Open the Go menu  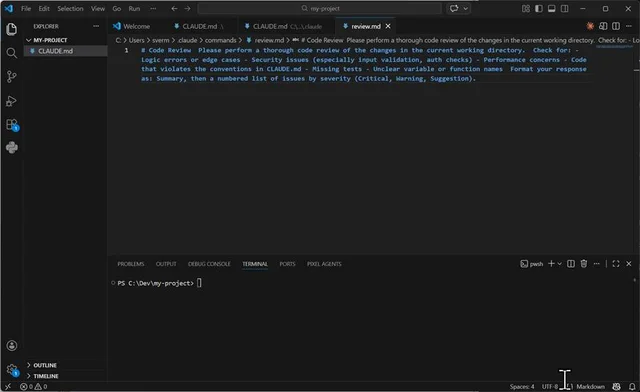[x=117, y=9]
